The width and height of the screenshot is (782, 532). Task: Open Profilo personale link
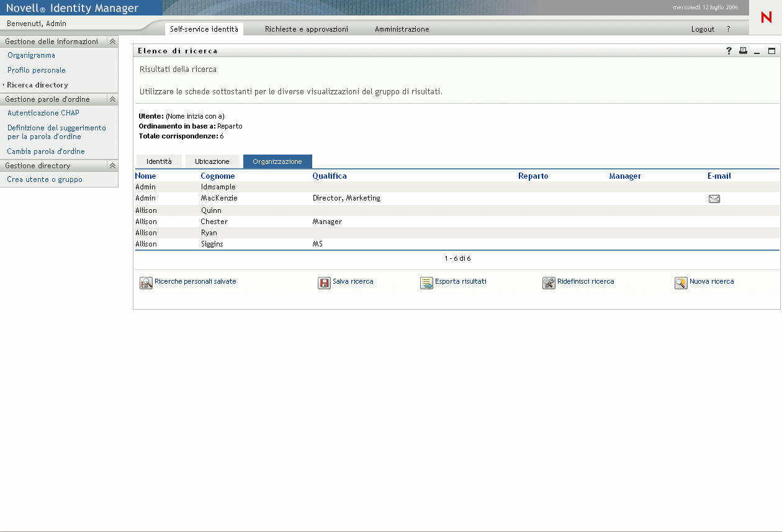[37, 70]
